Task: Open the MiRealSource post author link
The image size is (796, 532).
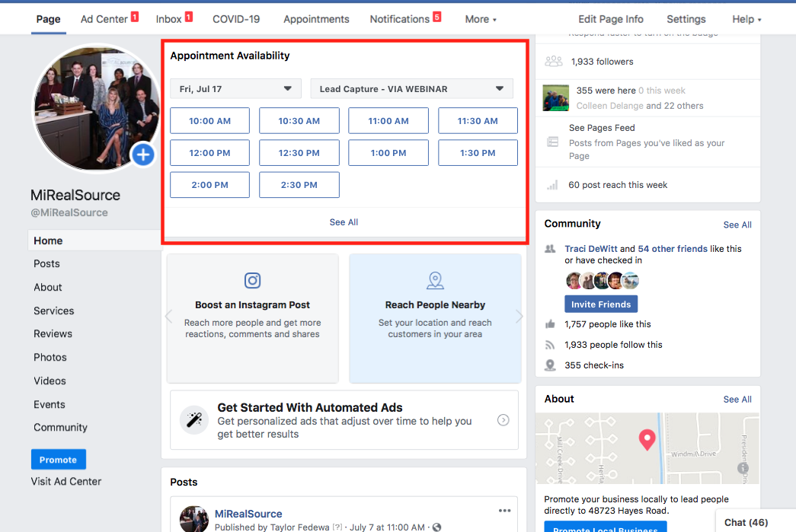Action: coord(248,514)
